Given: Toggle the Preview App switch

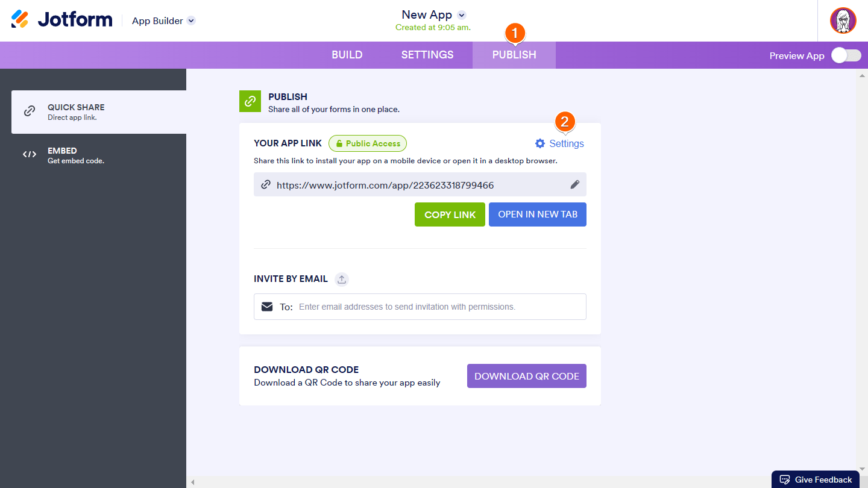Looking at the screenshot, I should [x=846, y=55].
